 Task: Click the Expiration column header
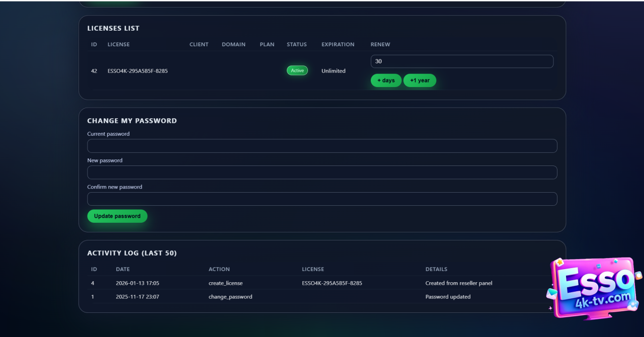click(338, 44)
